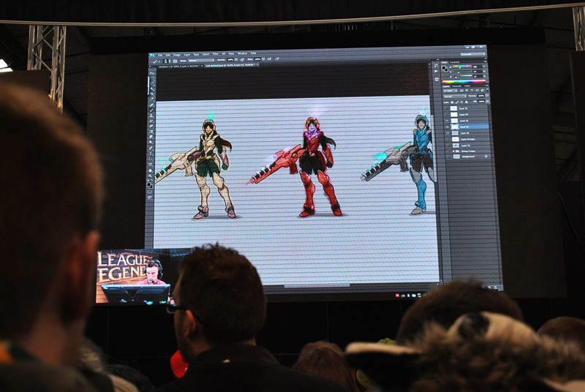The image size is (585, 392).
Task: Hide the highlighted selected layer
Action: coord(447,127)
